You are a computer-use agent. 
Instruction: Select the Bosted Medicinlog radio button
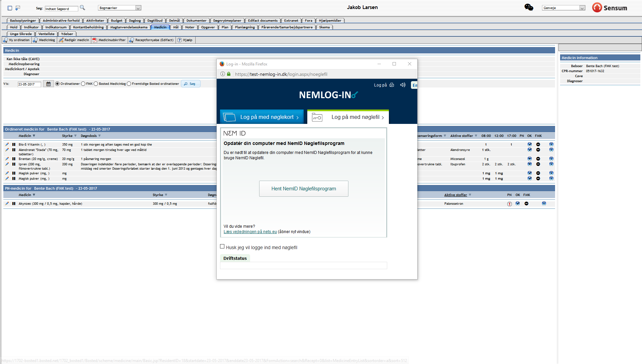tap(96, 84)
